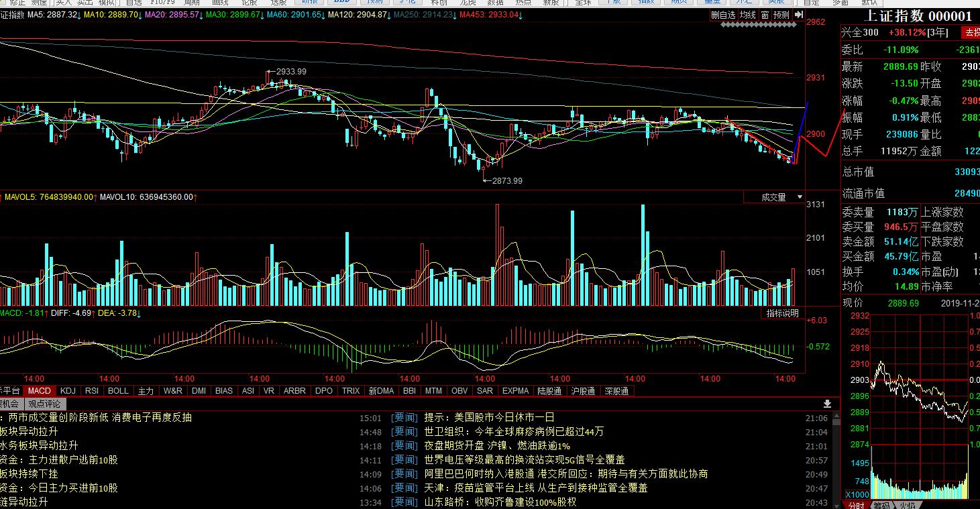
Task: Click the 兴全300 fund promotion link
Action: coord(860,32)
